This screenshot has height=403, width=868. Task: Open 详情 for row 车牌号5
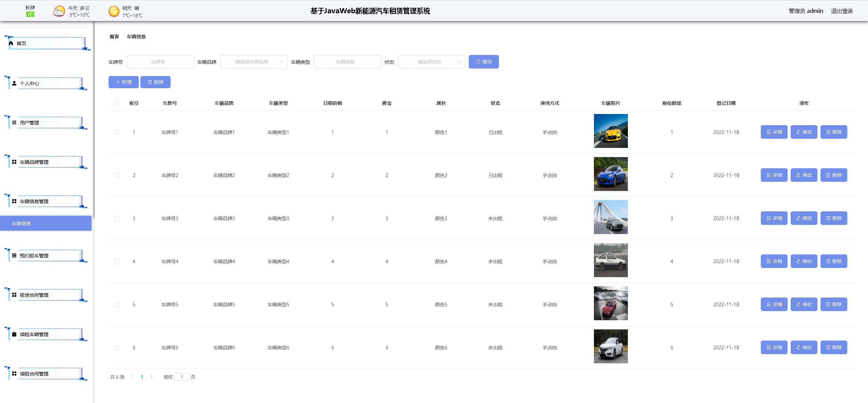774,304
